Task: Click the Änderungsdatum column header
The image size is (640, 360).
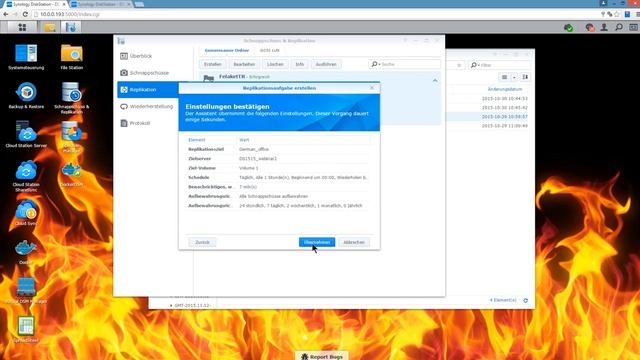Action: click(x=504, y=89)
